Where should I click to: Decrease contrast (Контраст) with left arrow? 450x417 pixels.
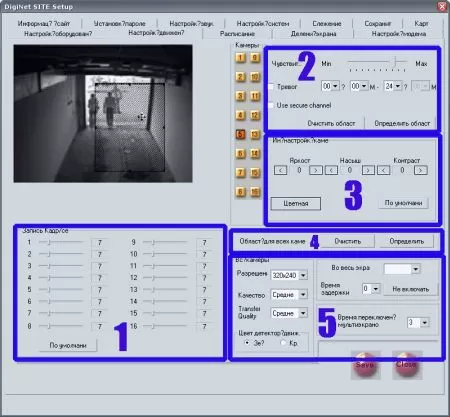[384, 170]
